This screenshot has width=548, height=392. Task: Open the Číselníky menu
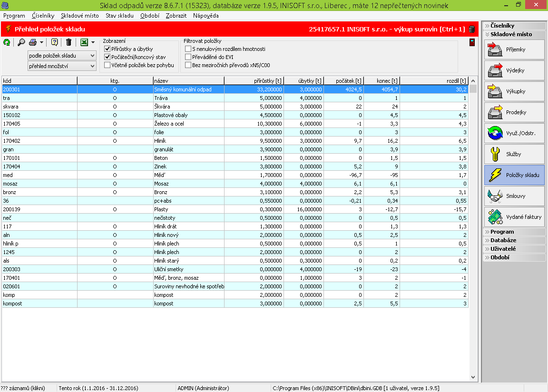pyautogui.click(x=43, y=16)
